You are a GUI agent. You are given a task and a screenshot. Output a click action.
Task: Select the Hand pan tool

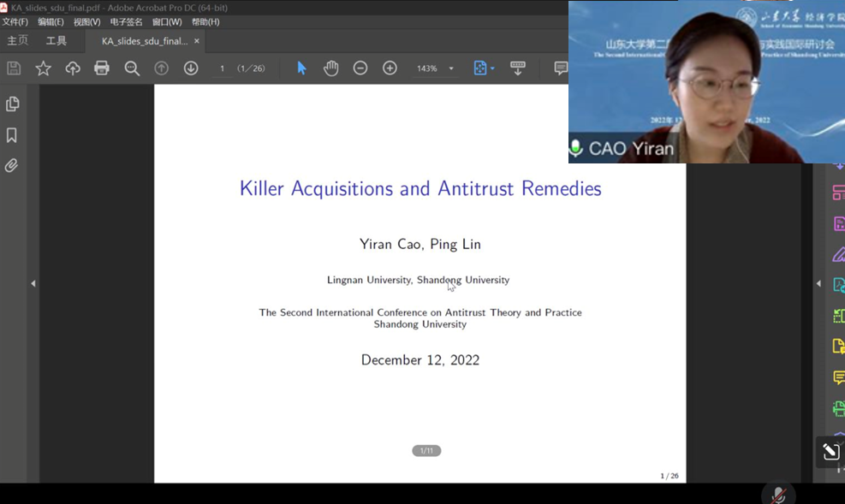tap(330, 68)
